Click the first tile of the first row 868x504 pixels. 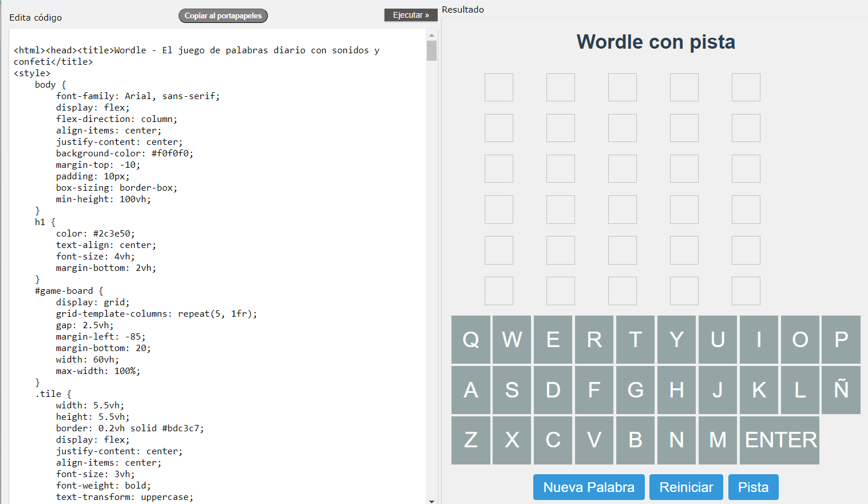499,87
